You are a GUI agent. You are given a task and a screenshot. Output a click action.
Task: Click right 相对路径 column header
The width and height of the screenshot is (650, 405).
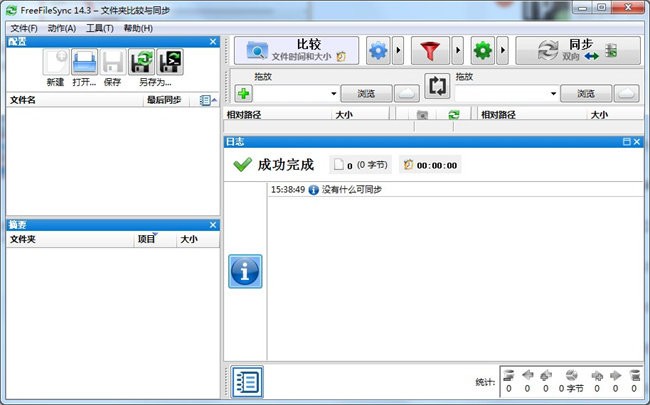(532, 114)
